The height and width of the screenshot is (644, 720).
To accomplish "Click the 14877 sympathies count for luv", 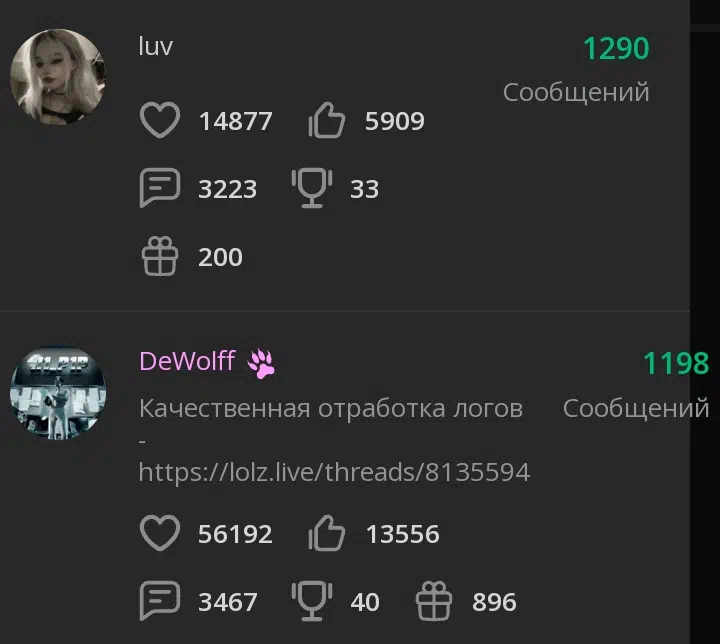I will click(236, 121).
